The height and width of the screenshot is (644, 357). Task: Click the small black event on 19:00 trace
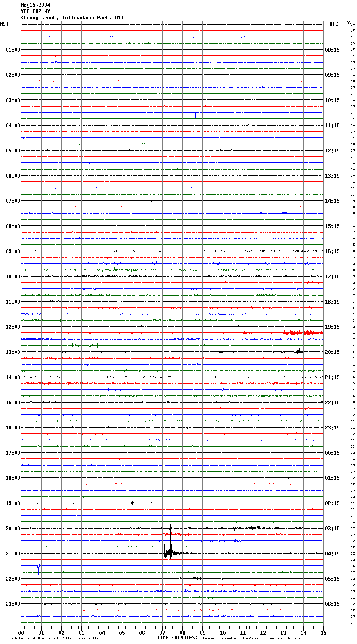132,503
